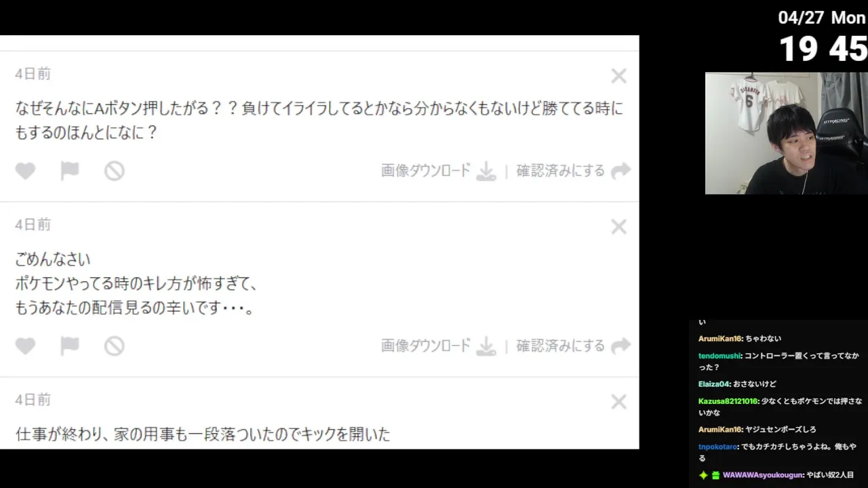Click chat username tendomushi

point(719,356)
